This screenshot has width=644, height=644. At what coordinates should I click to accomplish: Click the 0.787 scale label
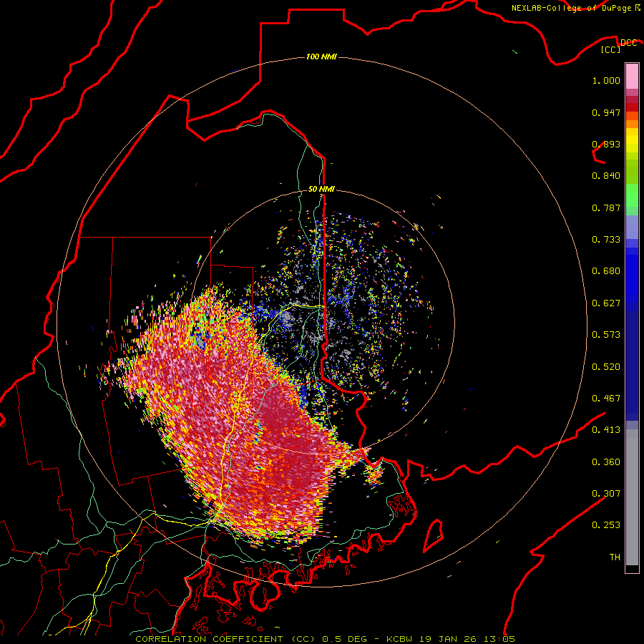606,208
